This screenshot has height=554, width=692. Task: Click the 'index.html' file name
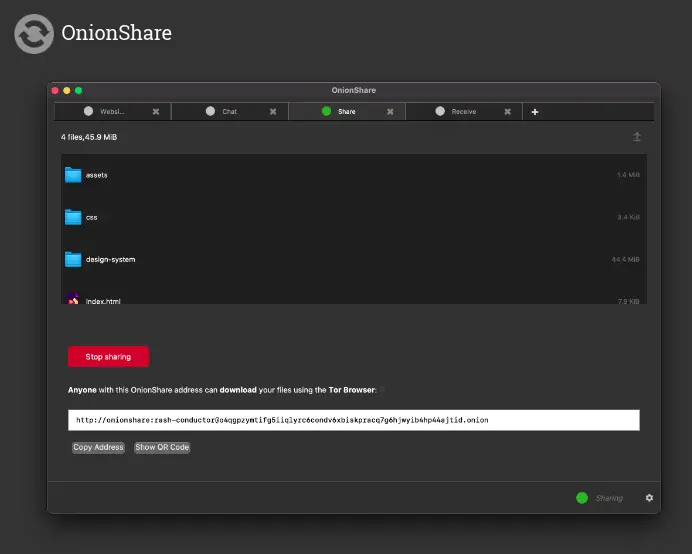click(x=103, y=301)
